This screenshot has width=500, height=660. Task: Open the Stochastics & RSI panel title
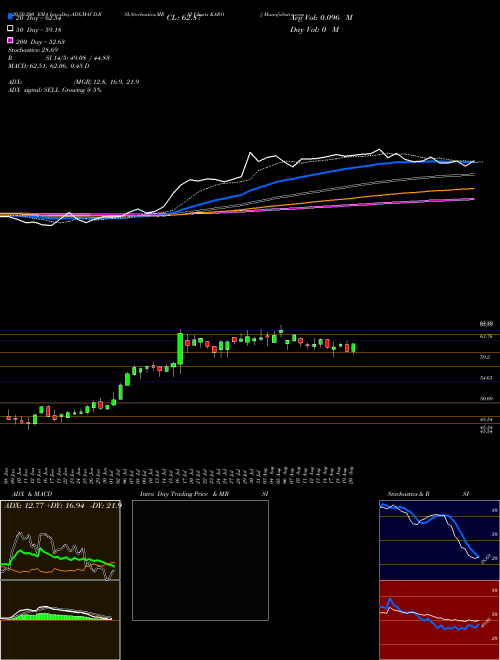tap(428, 494)
